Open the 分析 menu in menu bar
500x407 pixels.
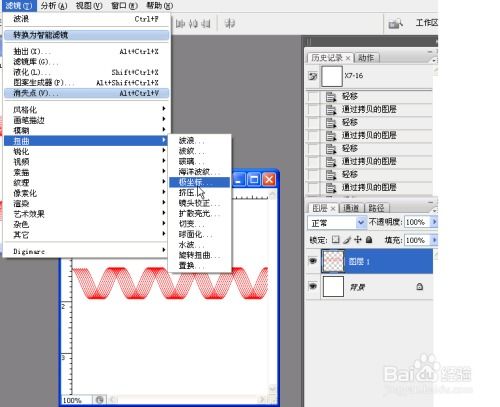click(x=54, y=6)
